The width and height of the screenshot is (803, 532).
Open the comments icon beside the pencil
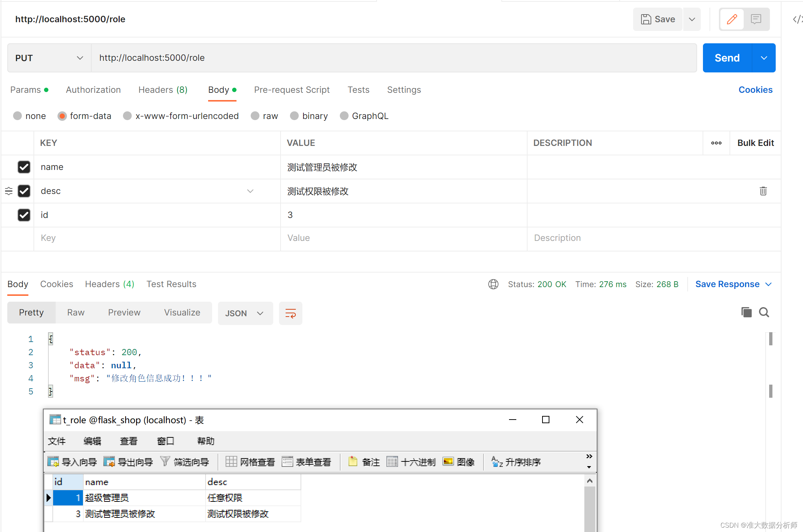tap(756, 19)
